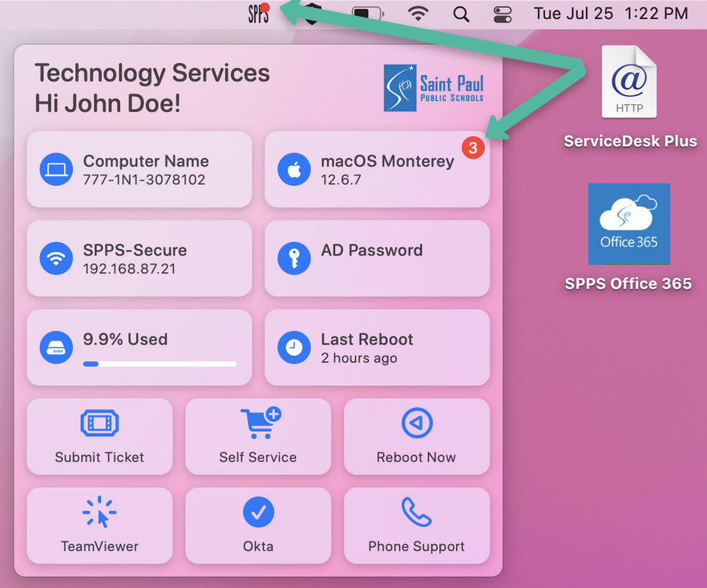707x588 pixels.
Task: Click the Technology Services heading
Action: tap(152, 73)
